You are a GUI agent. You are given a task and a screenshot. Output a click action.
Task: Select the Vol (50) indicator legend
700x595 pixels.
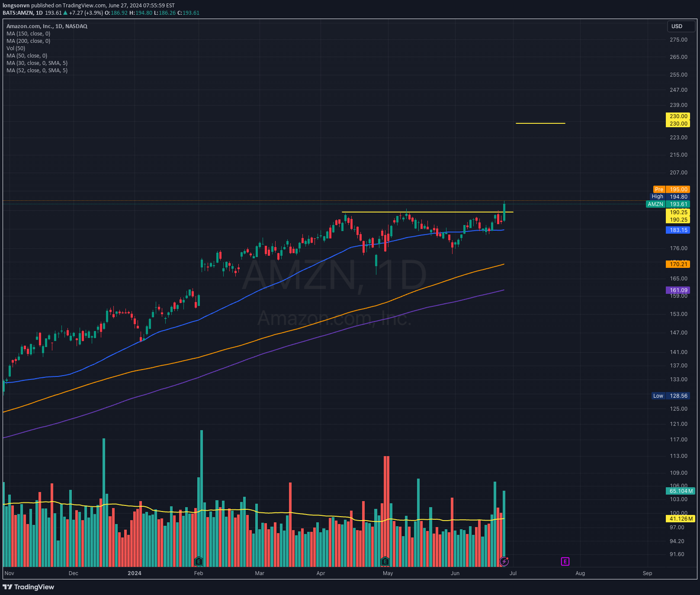pyautogui.click(x=16, y=48)
